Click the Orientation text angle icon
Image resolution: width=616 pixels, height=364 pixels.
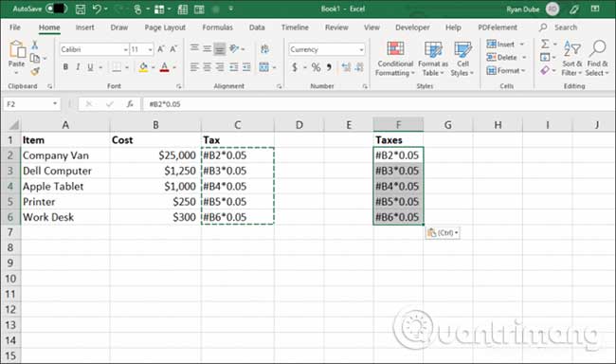click(x=234, y=48)
